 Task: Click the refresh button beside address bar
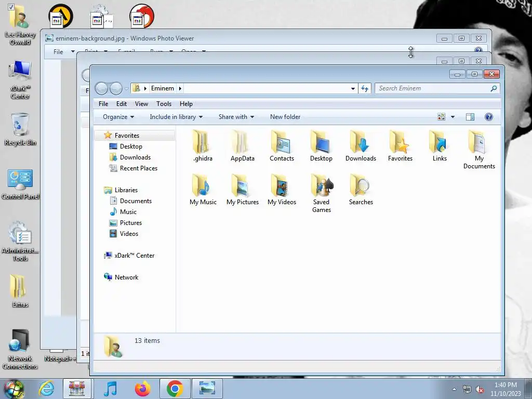point(364,88)
